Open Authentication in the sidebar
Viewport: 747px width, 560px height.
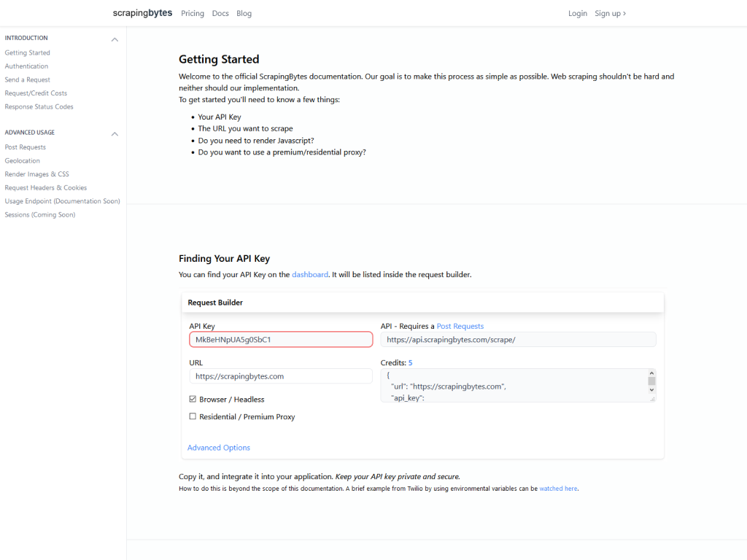click(26, 66)
